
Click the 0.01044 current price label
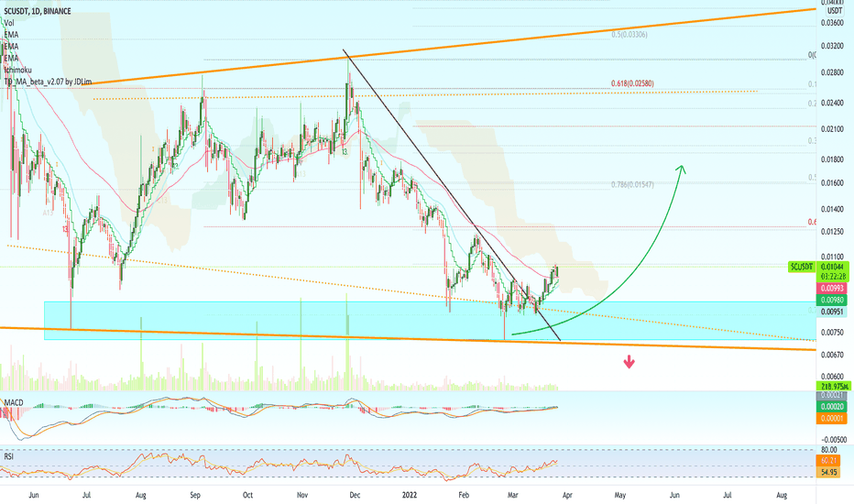click(833, 267)
